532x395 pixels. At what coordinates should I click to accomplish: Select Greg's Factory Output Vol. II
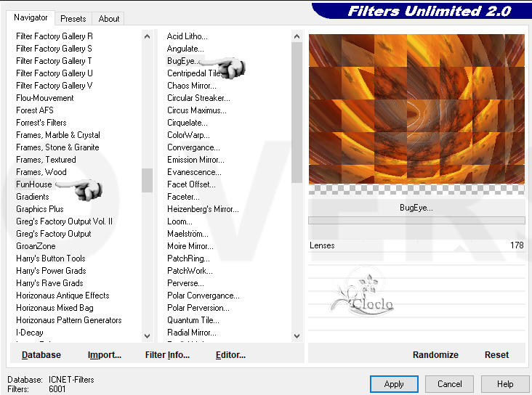pos(64,221)
